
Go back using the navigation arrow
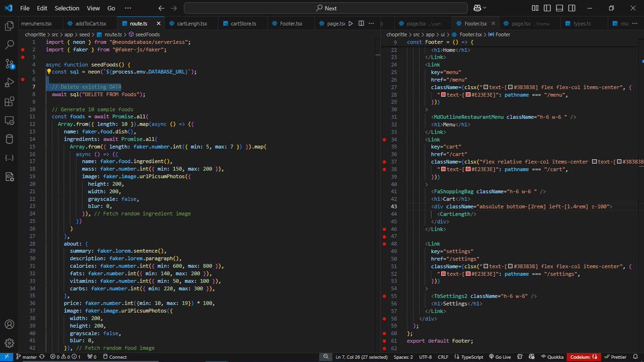pos(162,8)
